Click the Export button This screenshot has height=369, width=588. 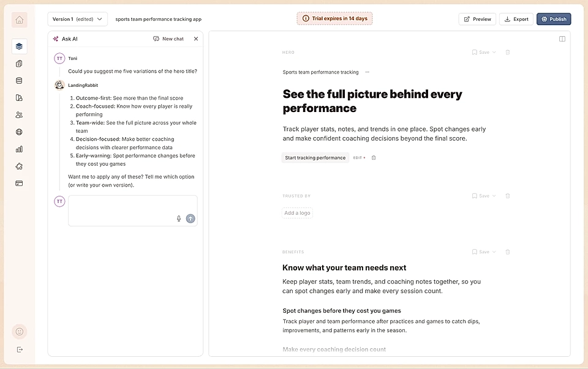tap(516, 19)
